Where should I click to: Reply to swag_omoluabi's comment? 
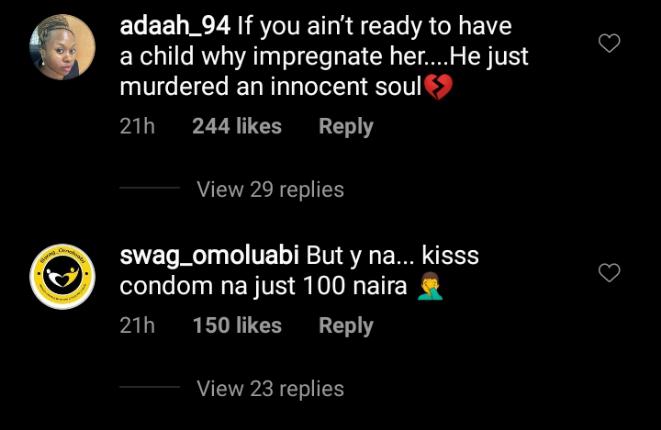click(x=345, y=326)
